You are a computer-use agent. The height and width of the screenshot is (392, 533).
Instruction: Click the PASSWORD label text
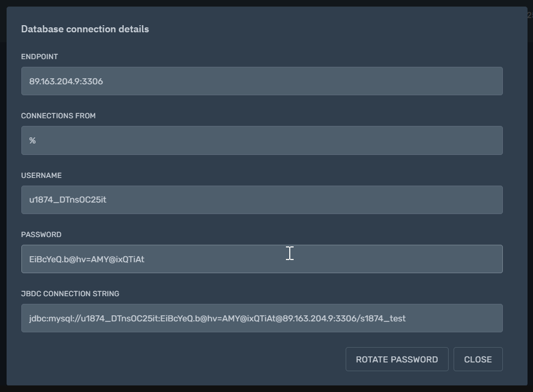(x=41, y=235)
